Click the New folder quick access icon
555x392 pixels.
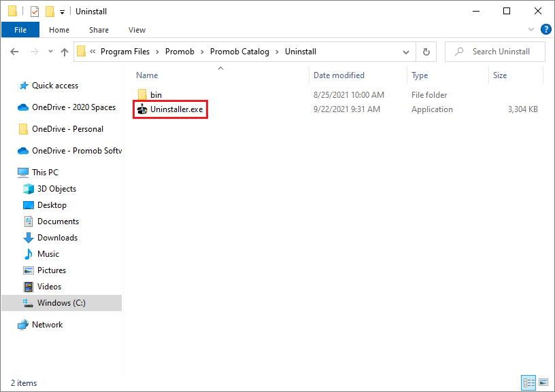coord(50,12)
